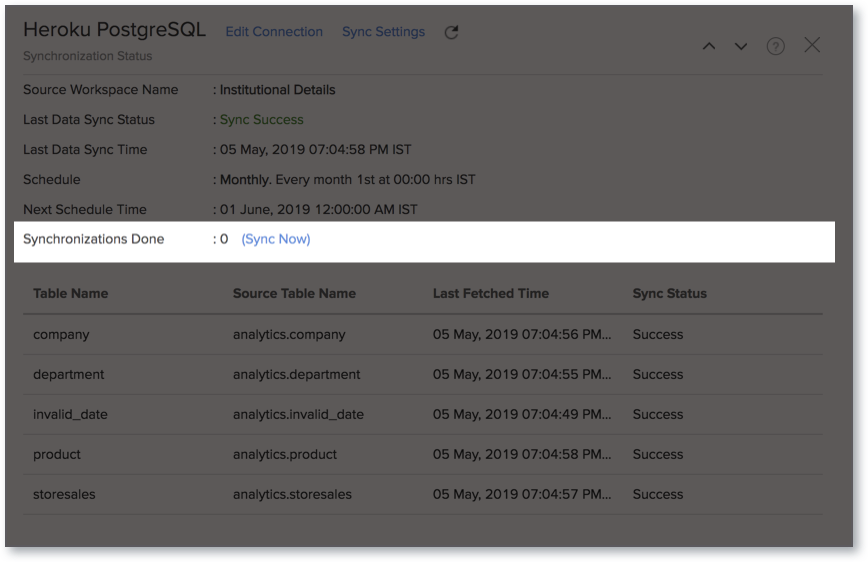Viewport: 868px width, 562px height.
Task: Open the Sync Settings link
Action: [384, 32]
